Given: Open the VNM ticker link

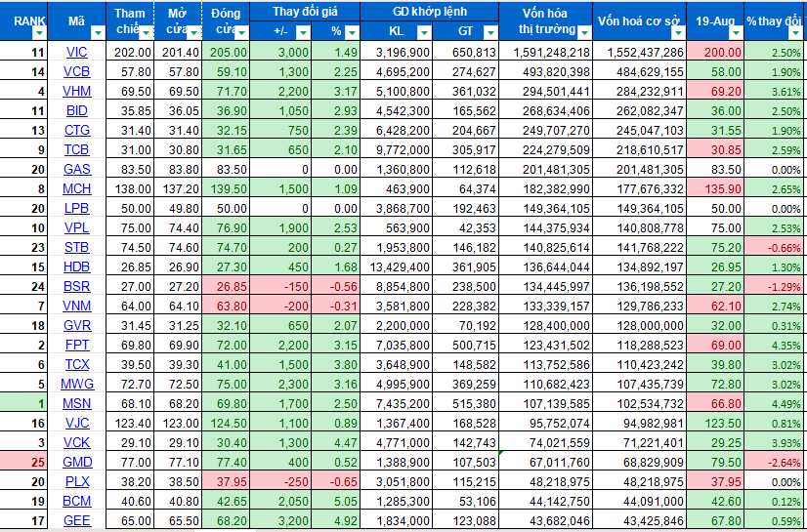Looking at the screenshot, I should 76,307.
